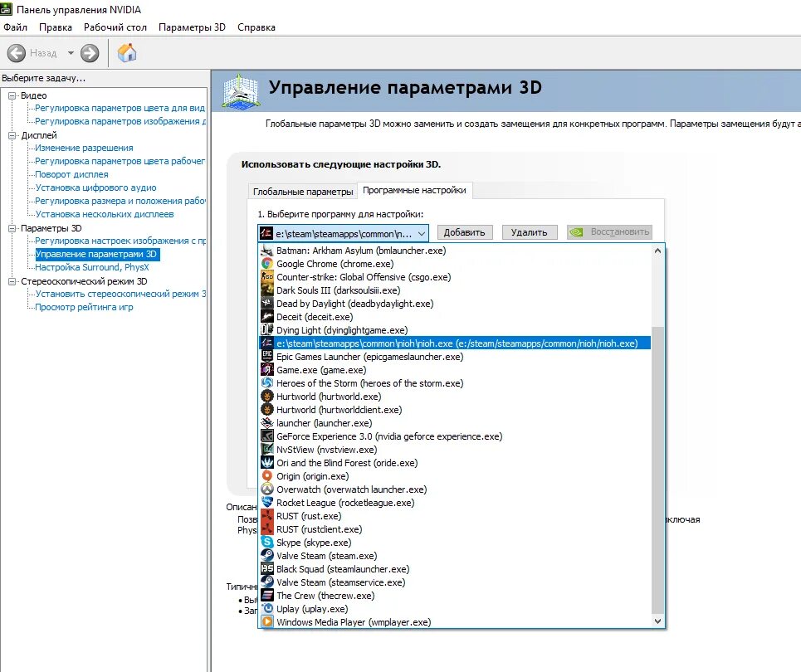Click the Origin icon in list
Screen dimensions: 801x672
click(266, 476)
